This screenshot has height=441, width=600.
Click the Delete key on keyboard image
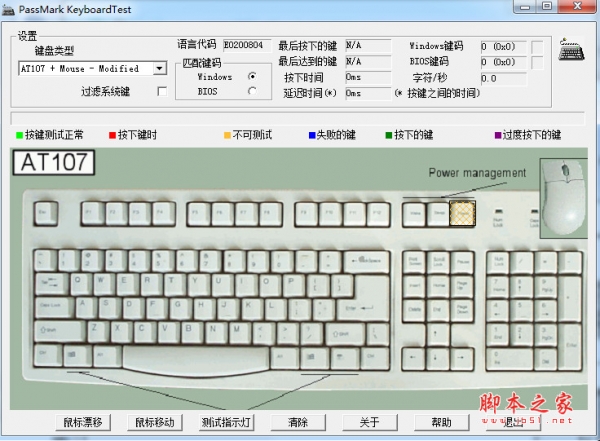click(414, 310)
